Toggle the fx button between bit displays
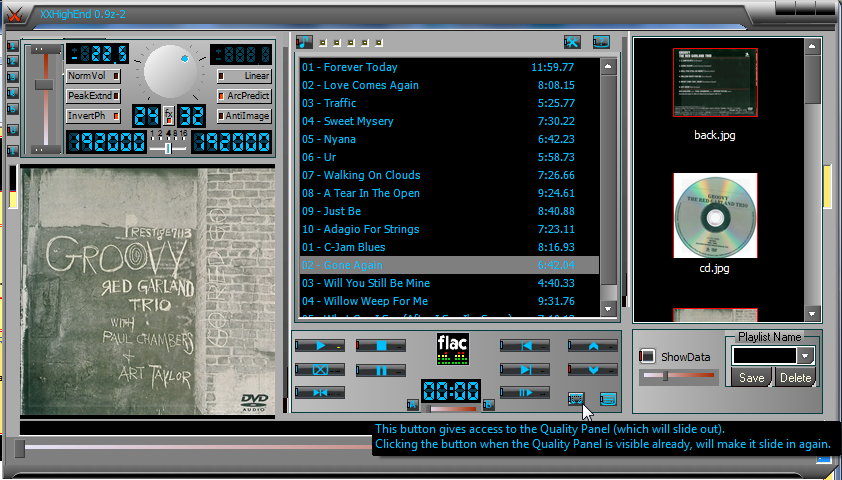 pos(169,115)
